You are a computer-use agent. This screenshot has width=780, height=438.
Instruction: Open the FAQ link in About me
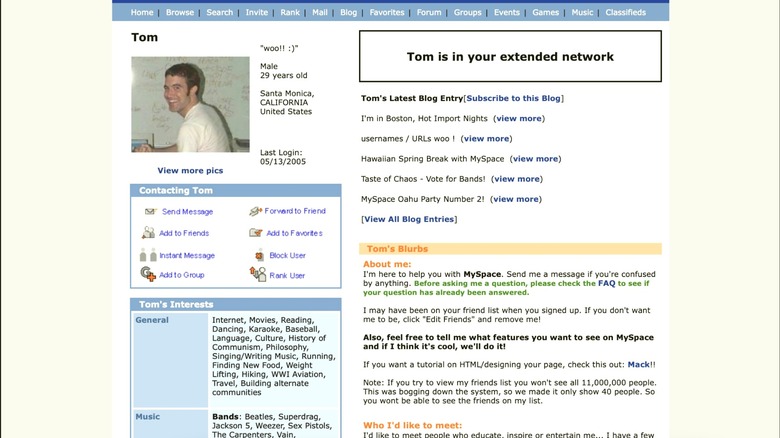pos(606,283)
